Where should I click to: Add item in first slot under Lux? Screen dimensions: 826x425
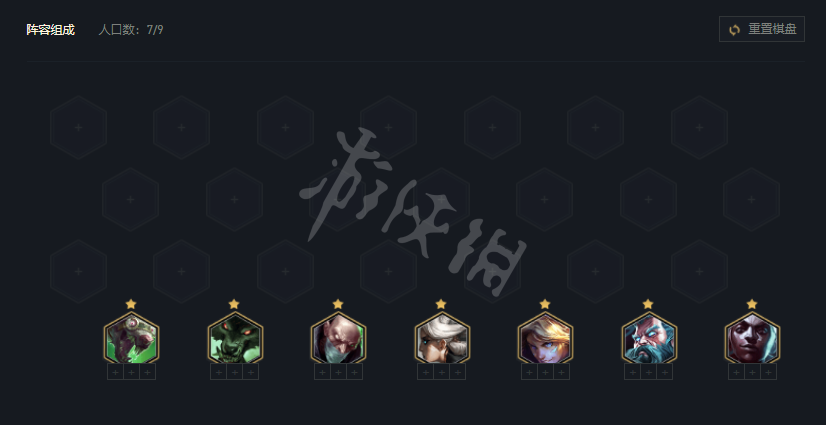[529, 372]
